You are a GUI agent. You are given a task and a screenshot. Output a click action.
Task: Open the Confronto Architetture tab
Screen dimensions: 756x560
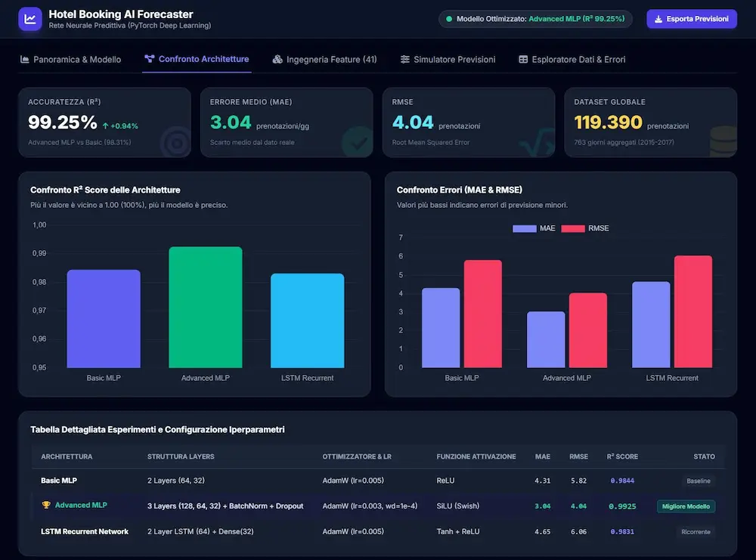click(197, 59)
